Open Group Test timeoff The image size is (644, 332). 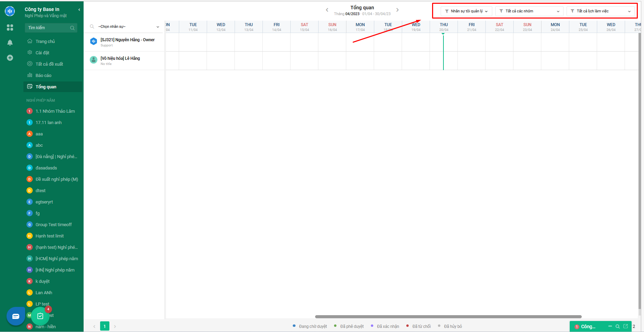pos(53,224)
